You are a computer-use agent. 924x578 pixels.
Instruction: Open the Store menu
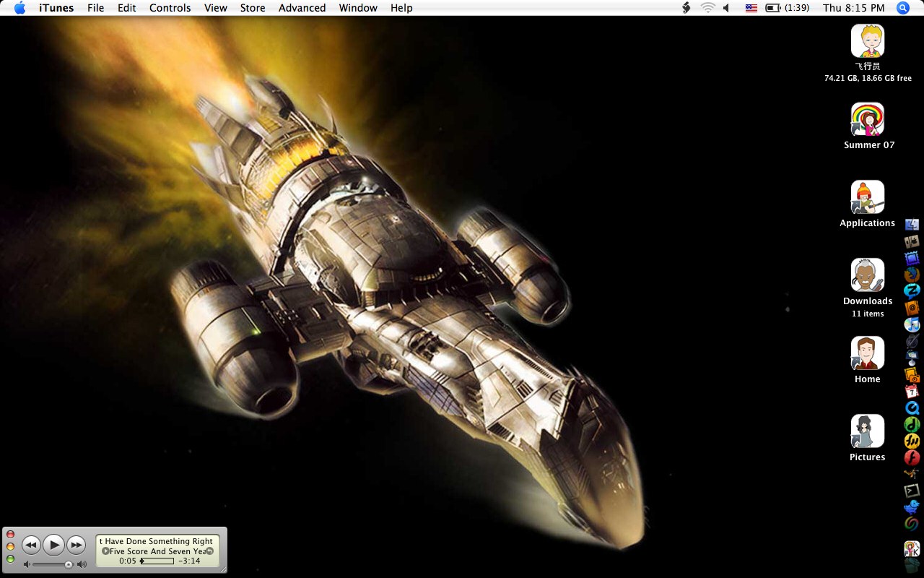[253, 8]
